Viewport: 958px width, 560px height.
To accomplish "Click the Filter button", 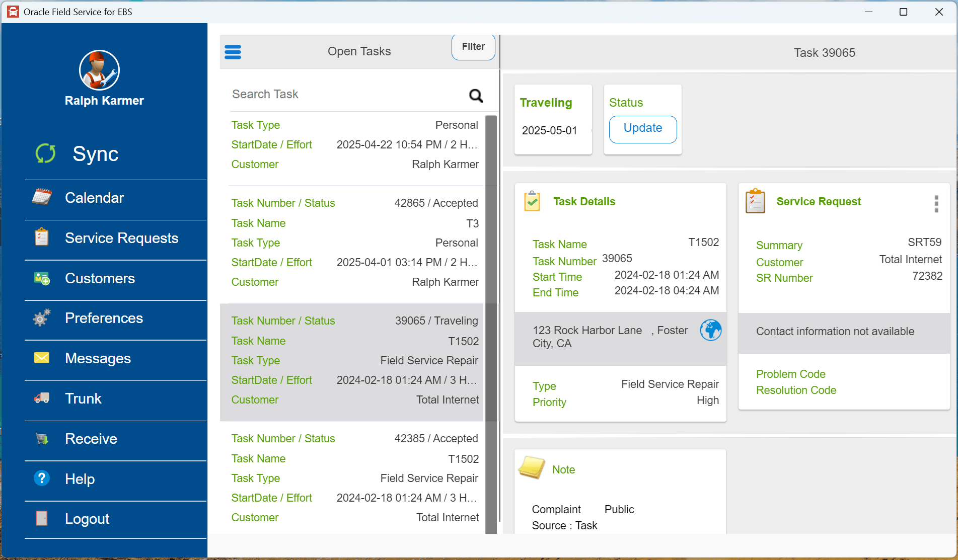I will tap(473, 47).
